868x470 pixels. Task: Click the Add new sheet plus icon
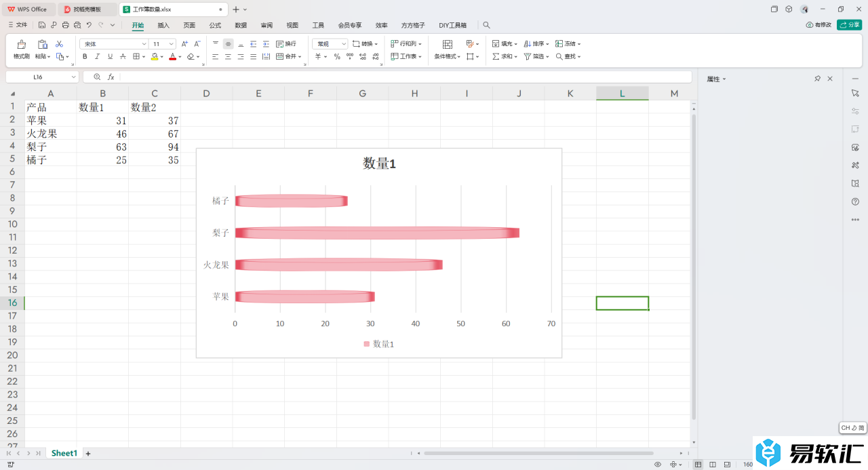[x=88, y=453]
